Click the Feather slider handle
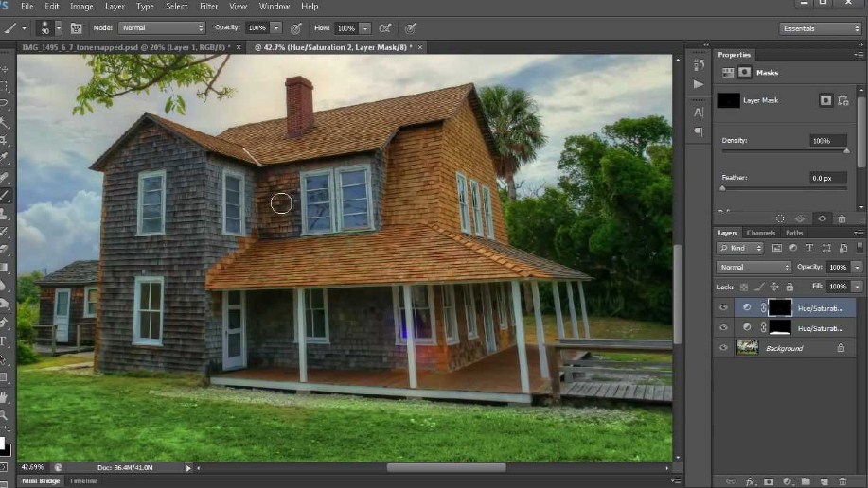This screenshot has height=488, width=868. pos(722,188)
